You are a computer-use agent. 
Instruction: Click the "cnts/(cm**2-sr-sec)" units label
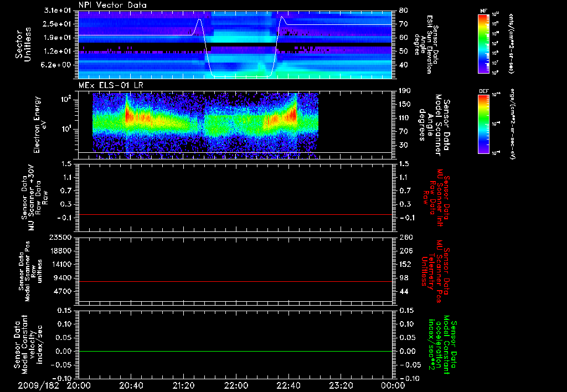coord(511,43)
